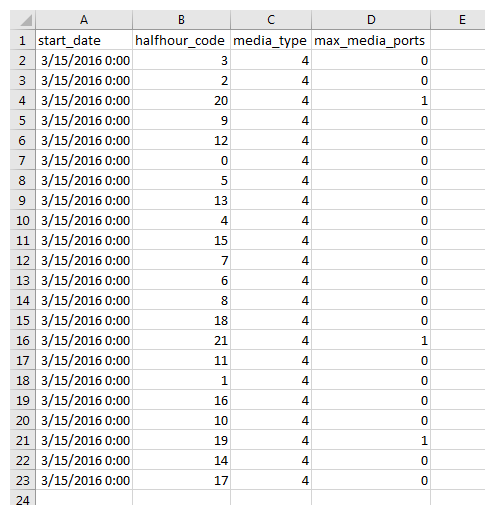Select halfhour_code cell with value 11
Screen dimensions: 492x513
181,360
